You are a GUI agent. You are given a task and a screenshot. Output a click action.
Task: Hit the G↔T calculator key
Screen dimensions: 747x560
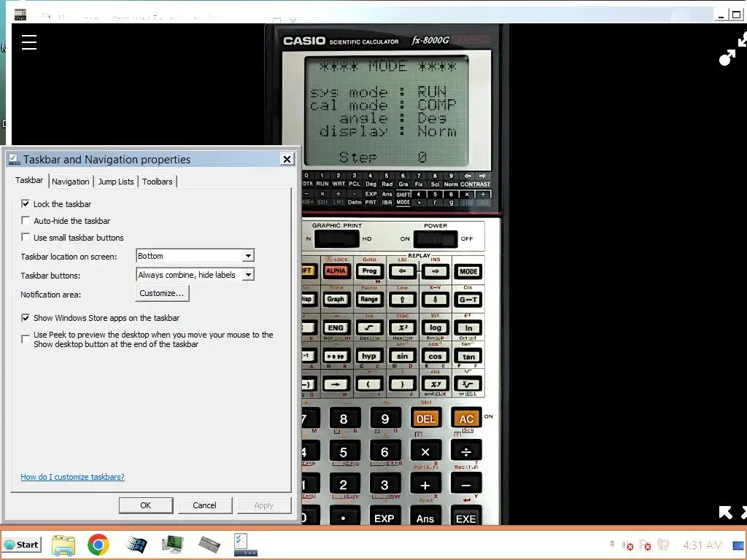[468, 300]
